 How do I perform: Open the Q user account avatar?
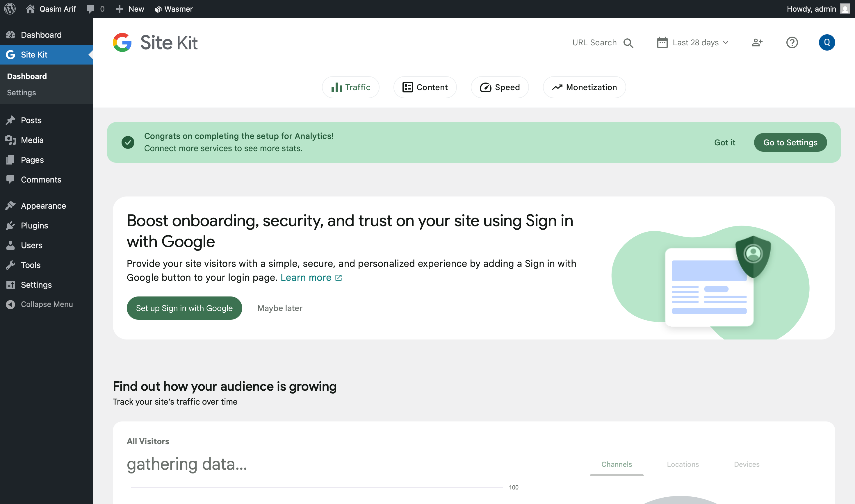point(827,42)
